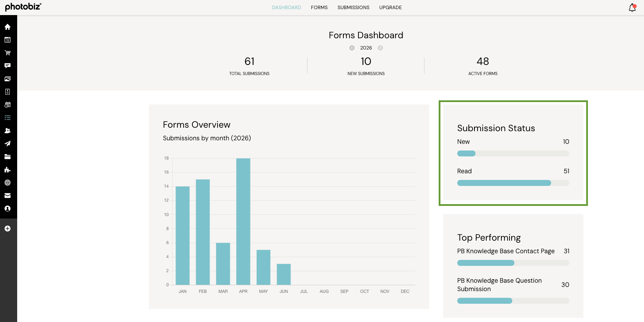Open the invoice dollar document icon
The width and height of the screenshot is (644, 322).
[7, 92]
